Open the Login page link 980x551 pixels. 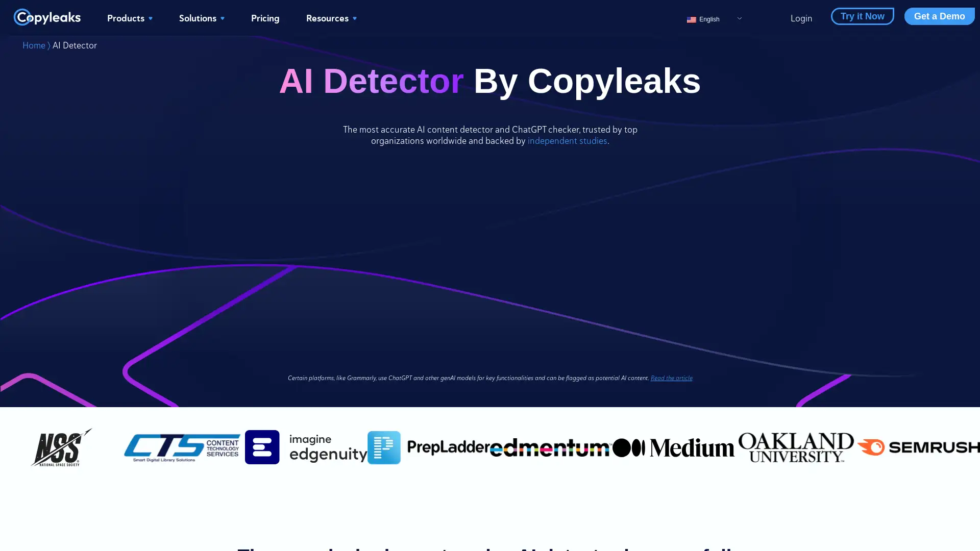point(801,17)
